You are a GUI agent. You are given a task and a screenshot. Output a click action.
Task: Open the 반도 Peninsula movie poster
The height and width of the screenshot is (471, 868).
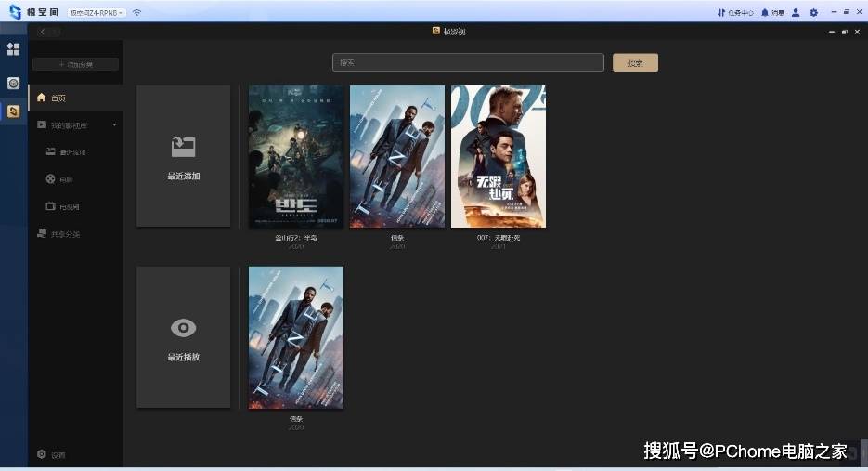(296, 156)
